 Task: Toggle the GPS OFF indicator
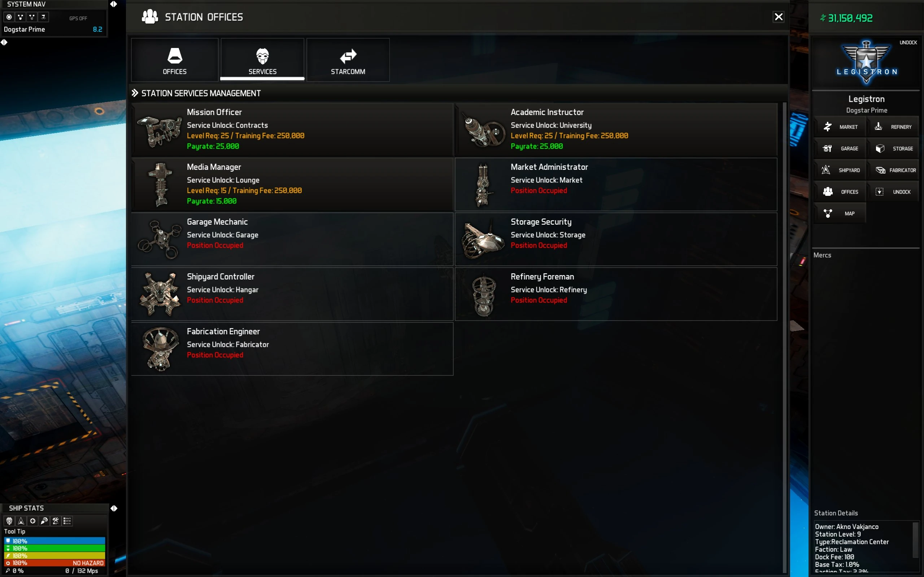[x=78, y=18]
